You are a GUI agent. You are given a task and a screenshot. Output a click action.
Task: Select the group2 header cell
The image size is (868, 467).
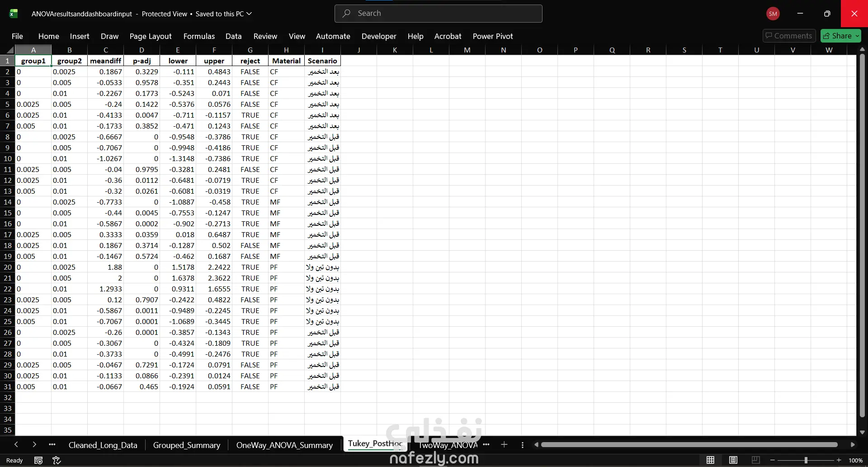[x=70, y=61]
